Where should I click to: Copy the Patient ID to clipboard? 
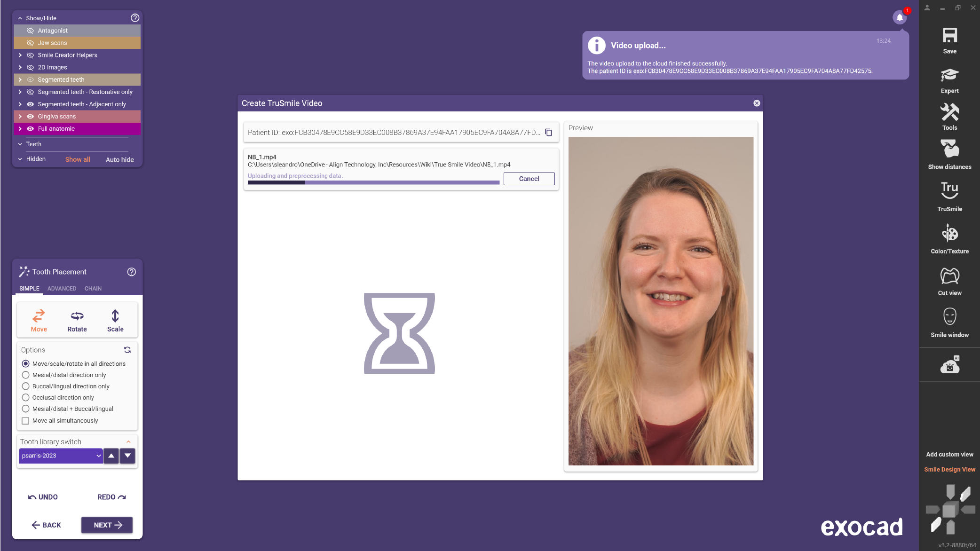coord(548,133)
